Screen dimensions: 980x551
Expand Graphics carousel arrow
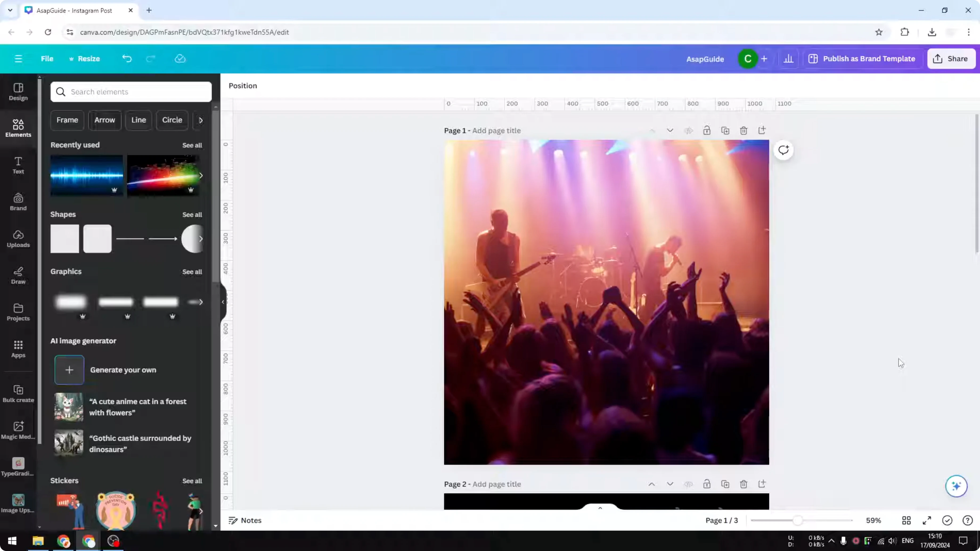201,302
